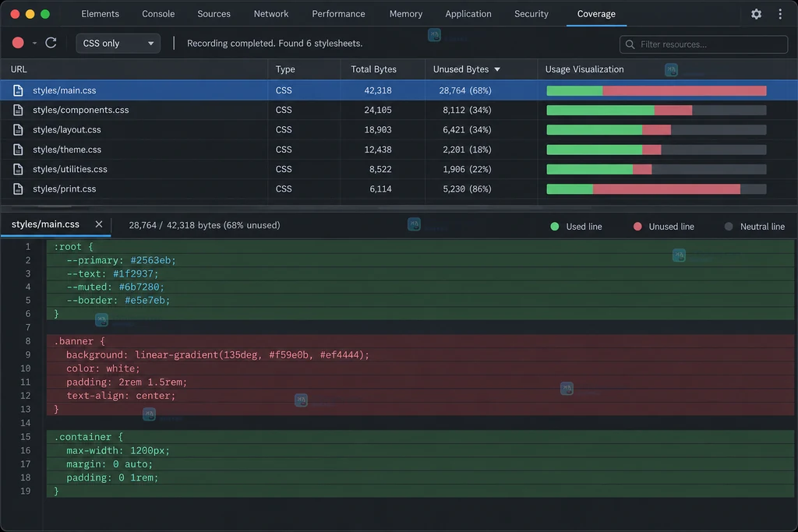The image size is (798, 532).
Task: Open the Console tab
Action: 158,14
